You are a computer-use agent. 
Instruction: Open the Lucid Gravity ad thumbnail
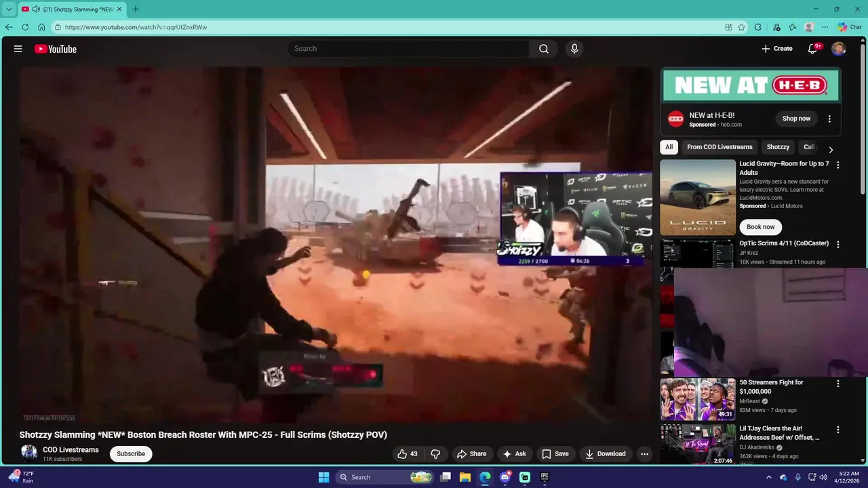698,197
